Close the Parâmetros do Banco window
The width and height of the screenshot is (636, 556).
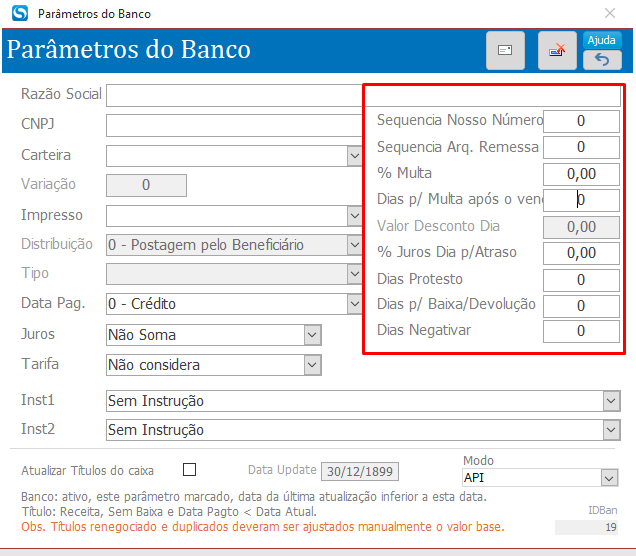click(610, 14)
